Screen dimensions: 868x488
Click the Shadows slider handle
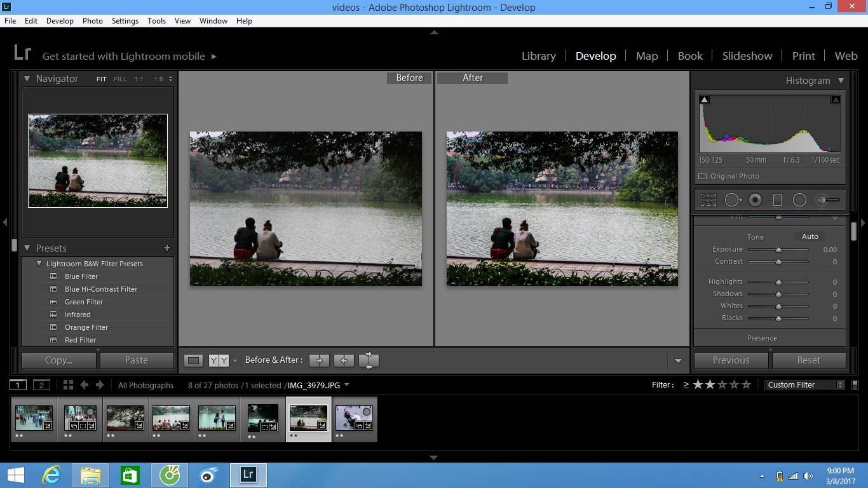pos(778,294)
